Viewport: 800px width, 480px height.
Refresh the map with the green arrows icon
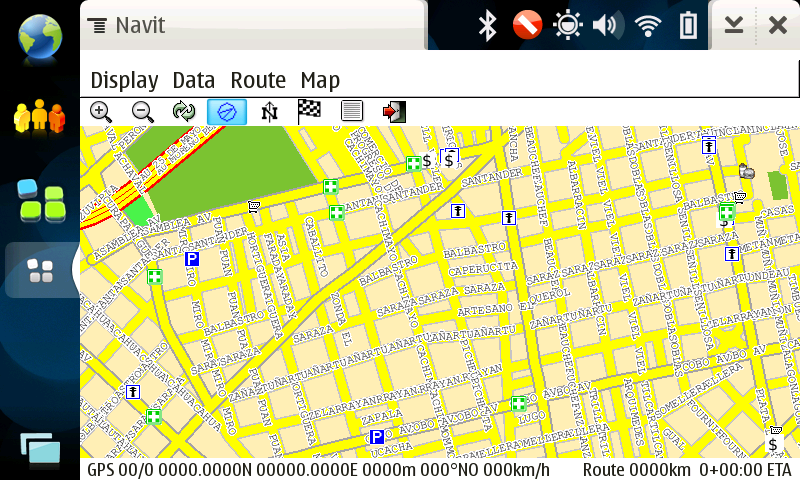pyautogui.click(x=184, y=112)
